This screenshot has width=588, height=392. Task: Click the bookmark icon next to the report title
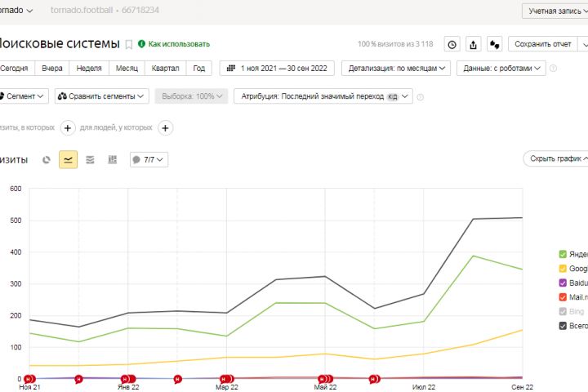point(129,45)
